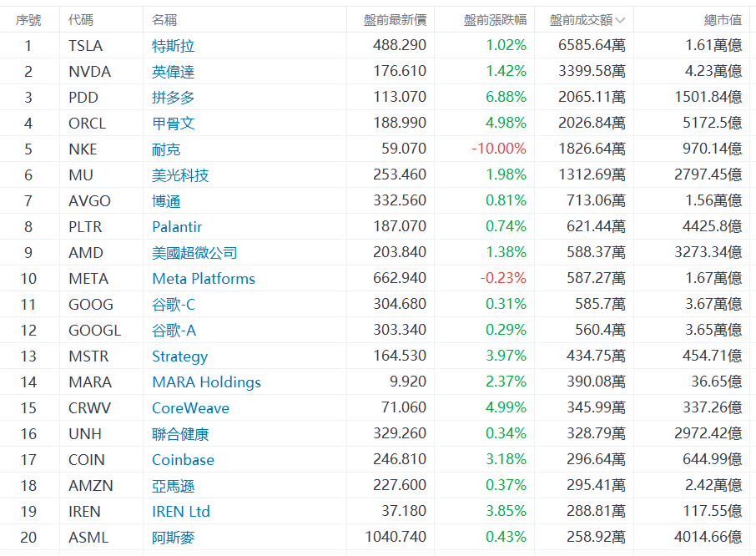
Task: Open the 甲骨文 stock page
Action: point(174,124)
